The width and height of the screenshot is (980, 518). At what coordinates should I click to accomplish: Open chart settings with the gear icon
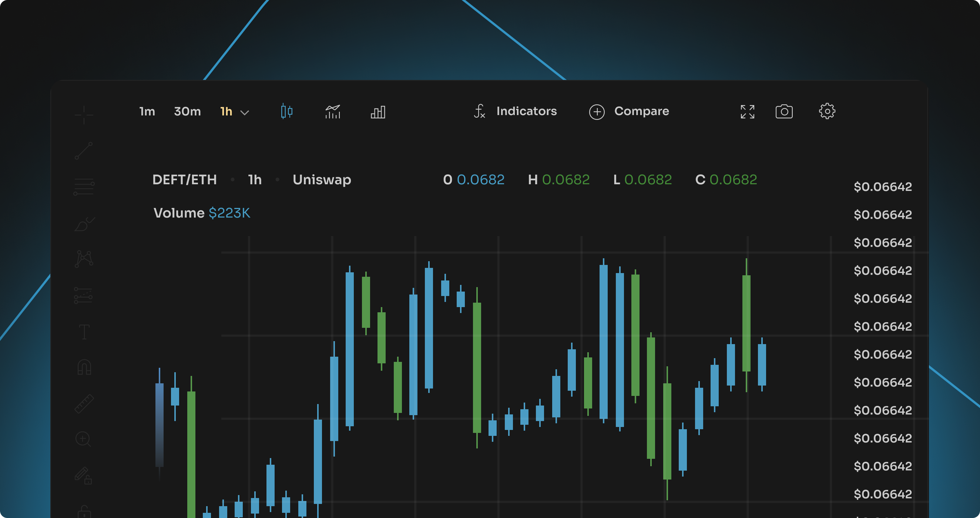coord(827,111)
